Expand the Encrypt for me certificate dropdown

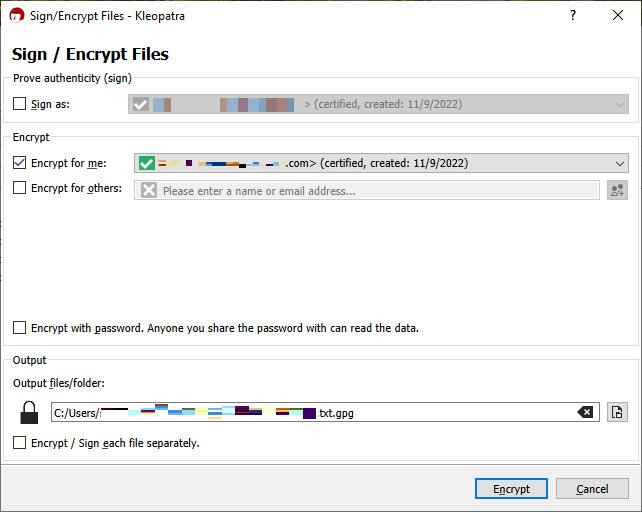pos(620,163)
